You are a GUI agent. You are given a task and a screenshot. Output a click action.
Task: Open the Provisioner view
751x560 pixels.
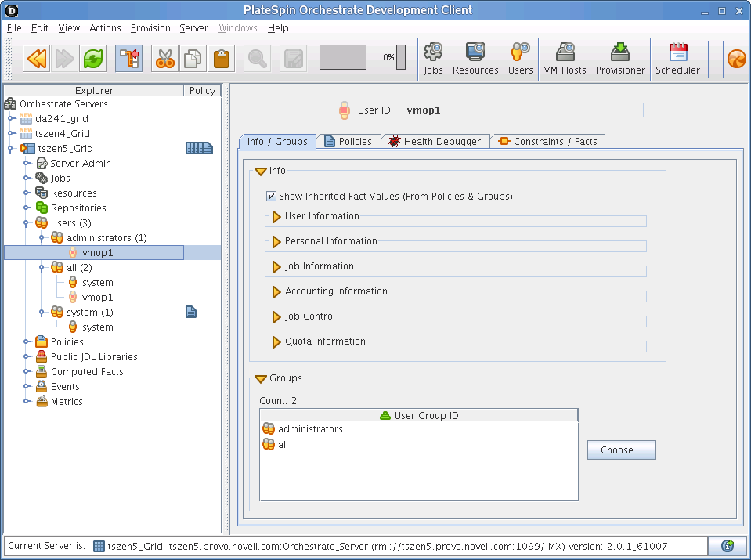tap(620, 59)
